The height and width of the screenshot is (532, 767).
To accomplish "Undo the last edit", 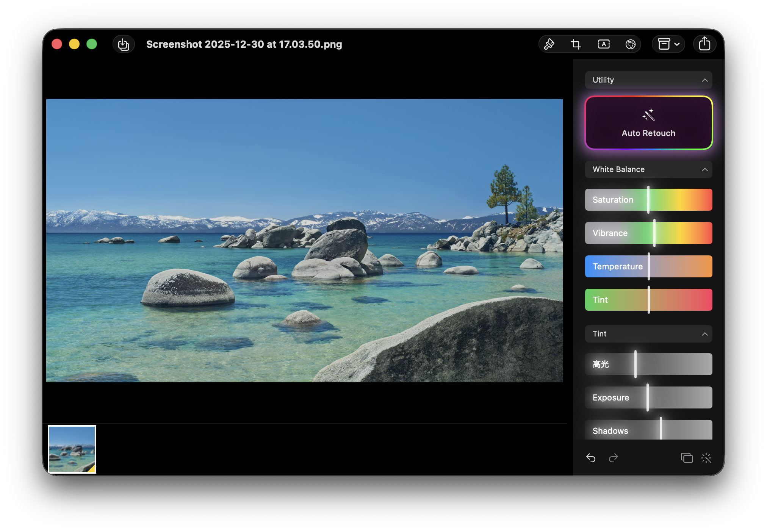I will [x=591, y=458].
